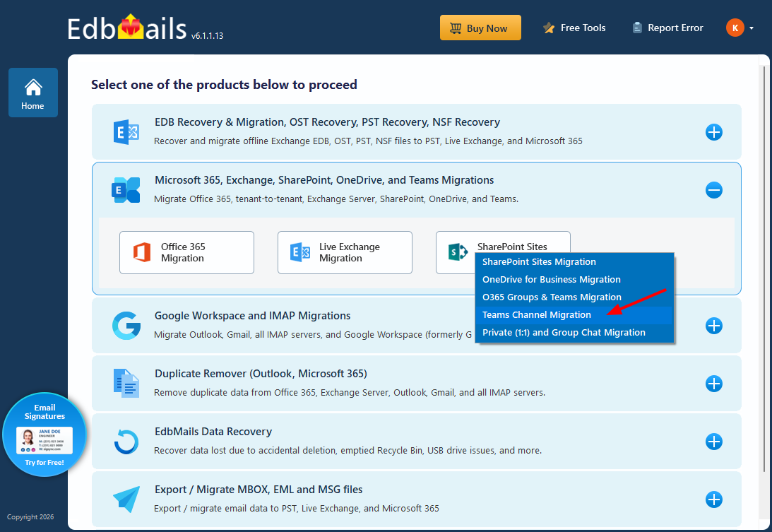Click the Free Tools icon

[549, 28]
